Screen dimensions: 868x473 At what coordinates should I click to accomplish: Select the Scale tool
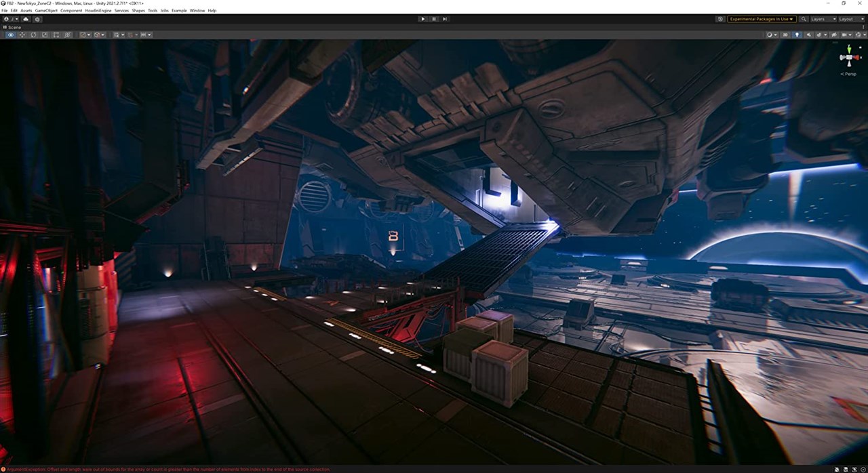pyautogui.click(x=45, y=35)
